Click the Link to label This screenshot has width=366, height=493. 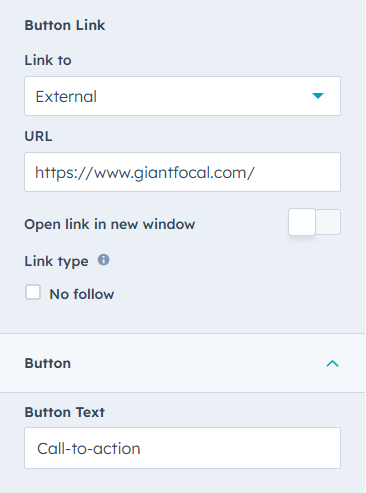coord(48,60)
